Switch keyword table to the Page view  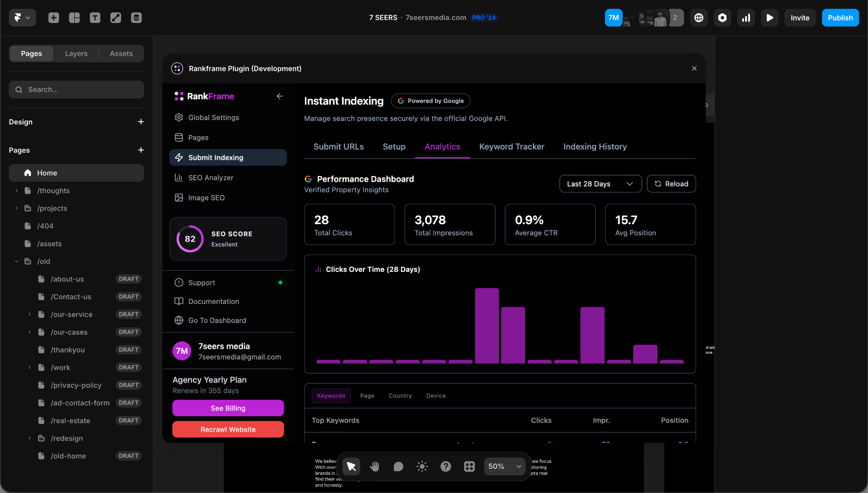[x=367, y=395]
